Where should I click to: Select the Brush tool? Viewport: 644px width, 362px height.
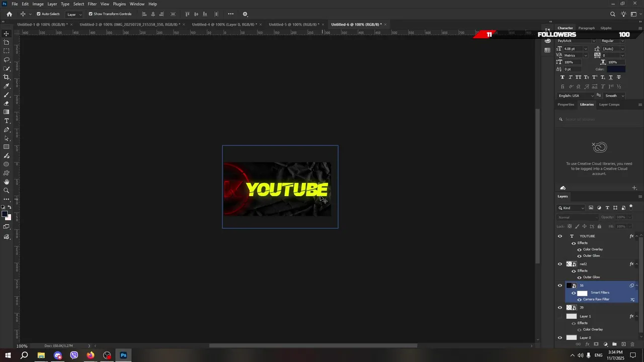[7, 95]
